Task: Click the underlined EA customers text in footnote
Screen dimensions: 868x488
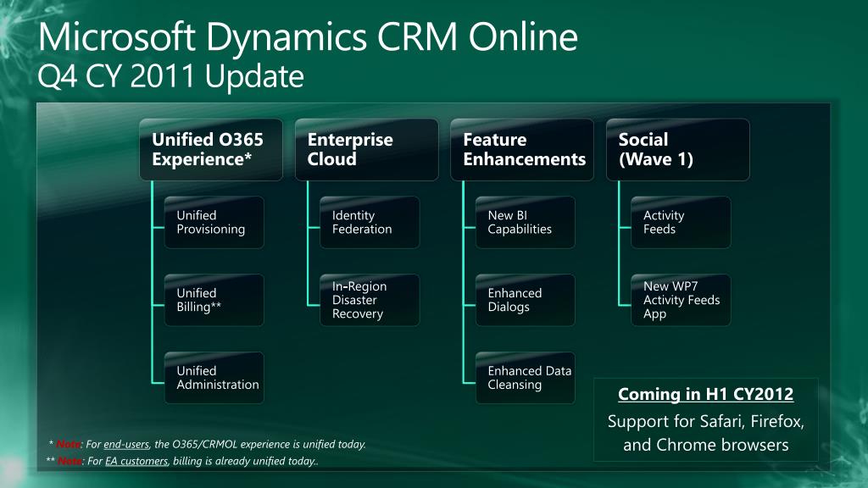Action: pos(136,461)
